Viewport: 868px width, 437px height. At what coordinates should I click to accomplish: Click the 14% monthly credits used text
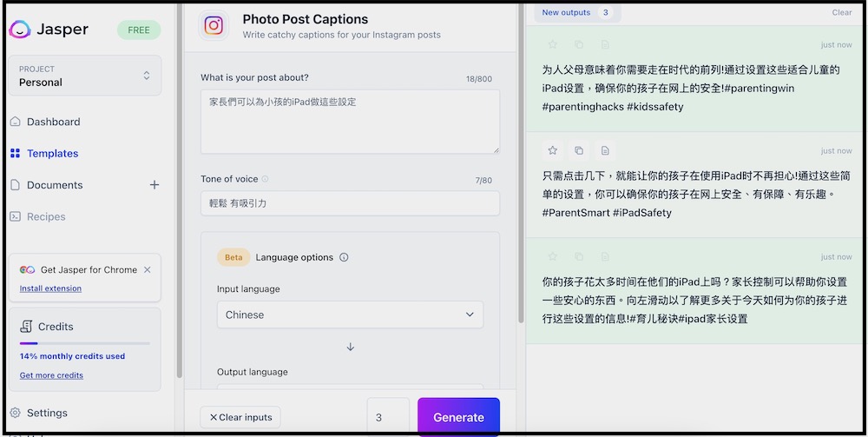(x=73, y=357)
